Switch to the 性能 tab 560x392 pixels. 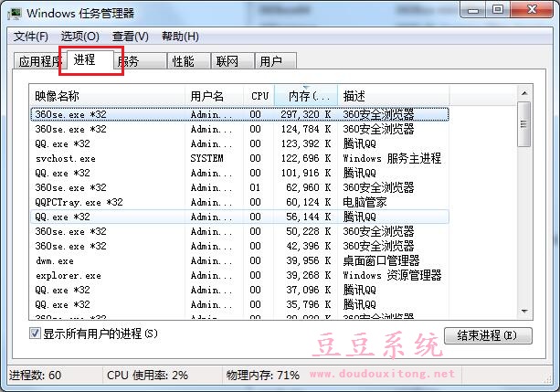(189, 61)
